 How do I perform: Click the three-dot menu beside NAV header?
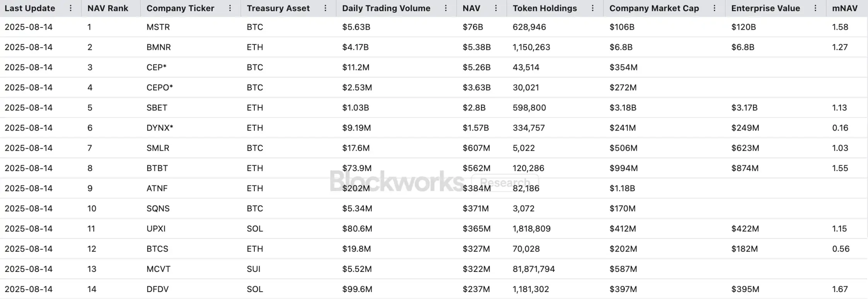coord(496,8)
